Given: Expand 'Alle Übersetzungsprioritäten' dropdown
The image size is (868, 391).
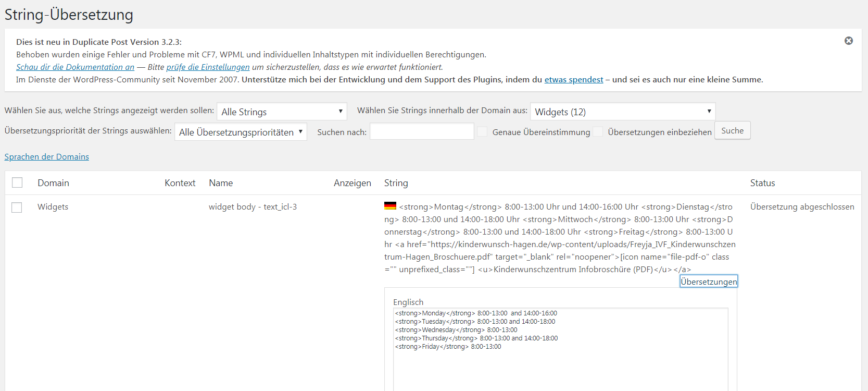Looking at the screenshot, I should tap(241, 132).
